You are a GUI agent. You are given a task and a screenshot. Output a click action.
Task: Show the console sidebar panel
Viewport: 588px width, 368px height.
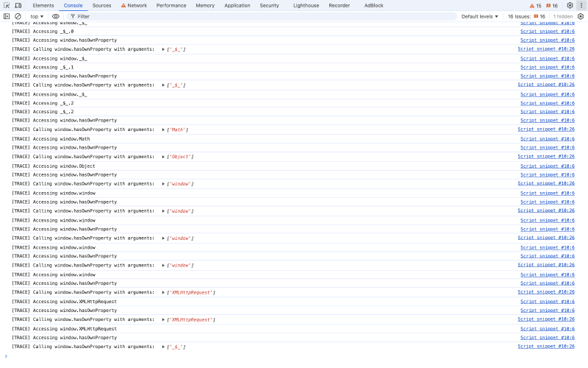tap(7, 16)
